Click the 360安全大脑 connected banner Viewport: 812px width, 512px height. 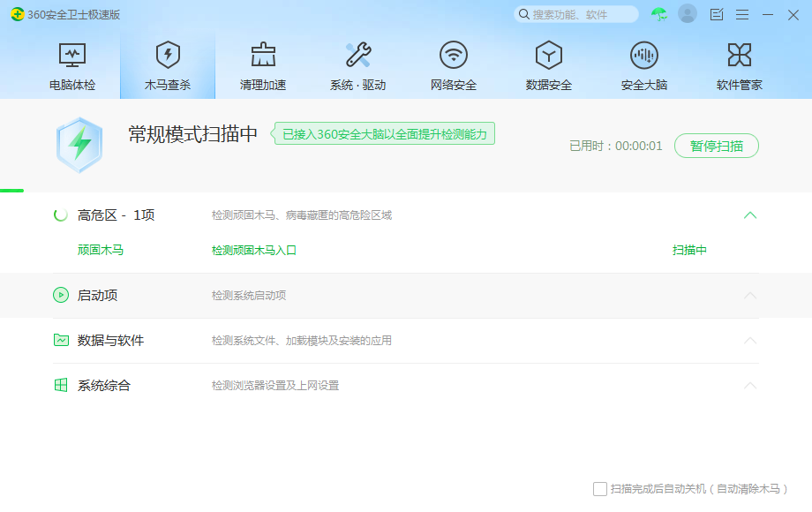(x=383, y=134)
